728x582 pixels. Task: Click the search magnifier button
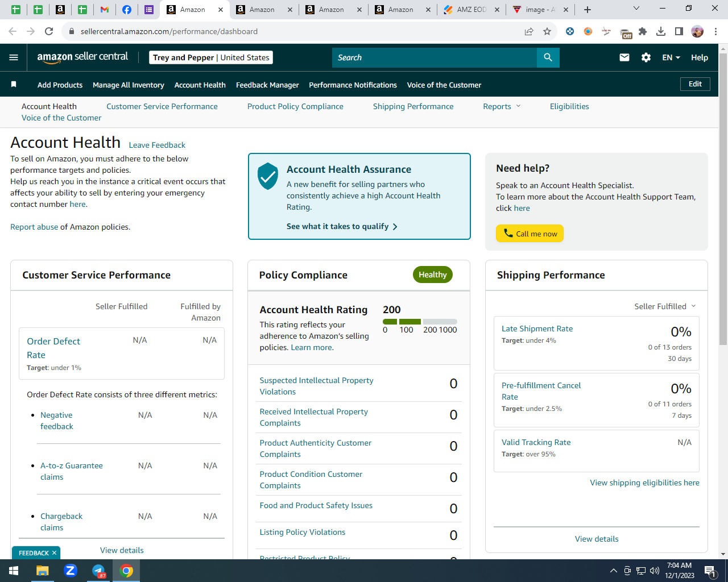[x=548, y=57]
